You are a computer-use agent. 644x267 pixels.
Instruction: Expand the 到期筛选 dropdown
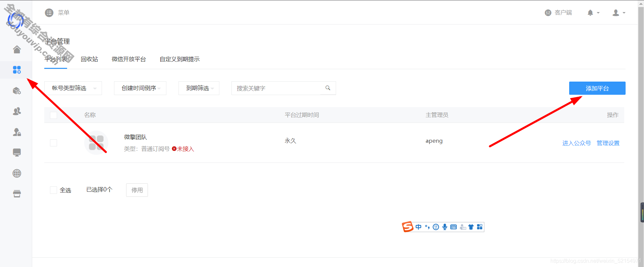point(199,88)
